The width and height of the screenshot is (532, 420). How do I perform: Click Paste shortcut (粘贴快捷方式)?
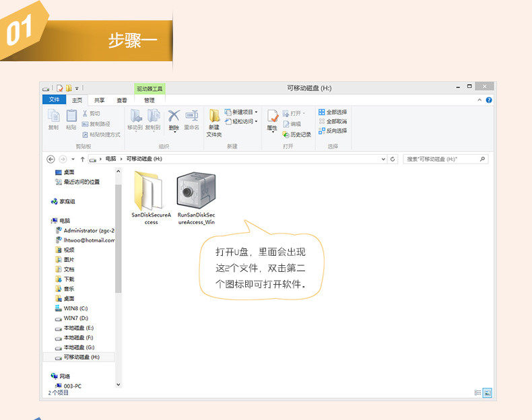pyautogui.click(x=102, y=135)
